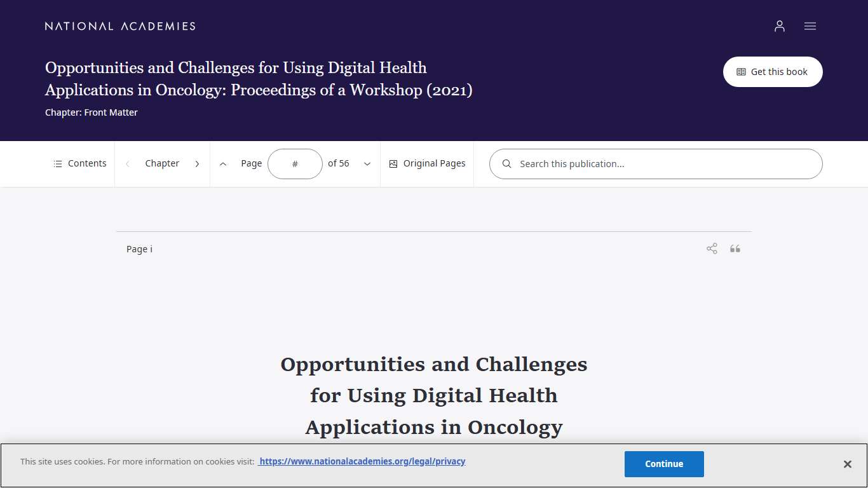Open the hamburger navigation menu
The height and width of the screenshot is (488, 868).
pos(810,26)
